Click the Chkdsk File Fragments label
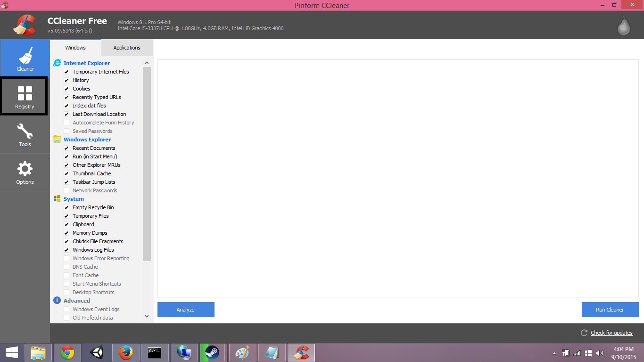The height and width of the screenshot is (362, 644). pyautogui.click(x=98, y=241)
